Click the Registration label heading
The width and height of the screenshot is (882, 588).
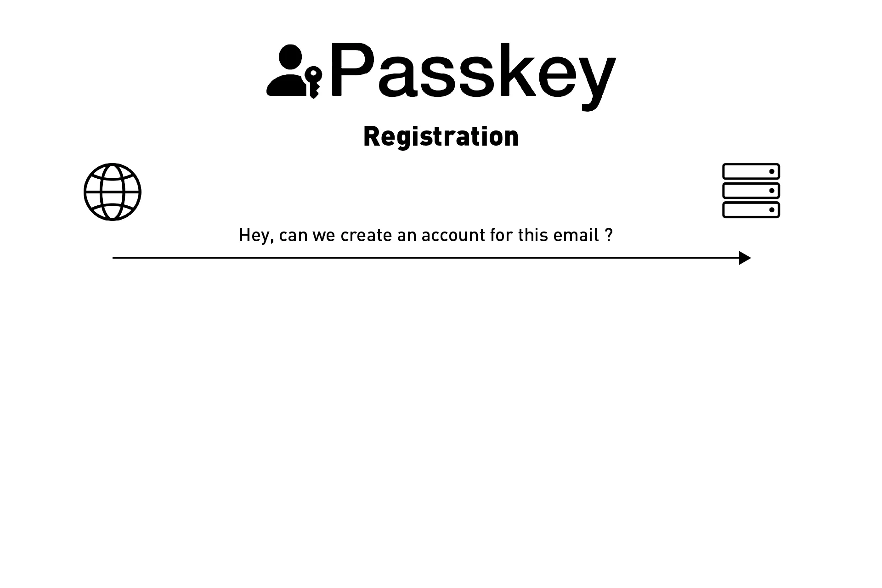pyautogui.click(x=441, y=136)
